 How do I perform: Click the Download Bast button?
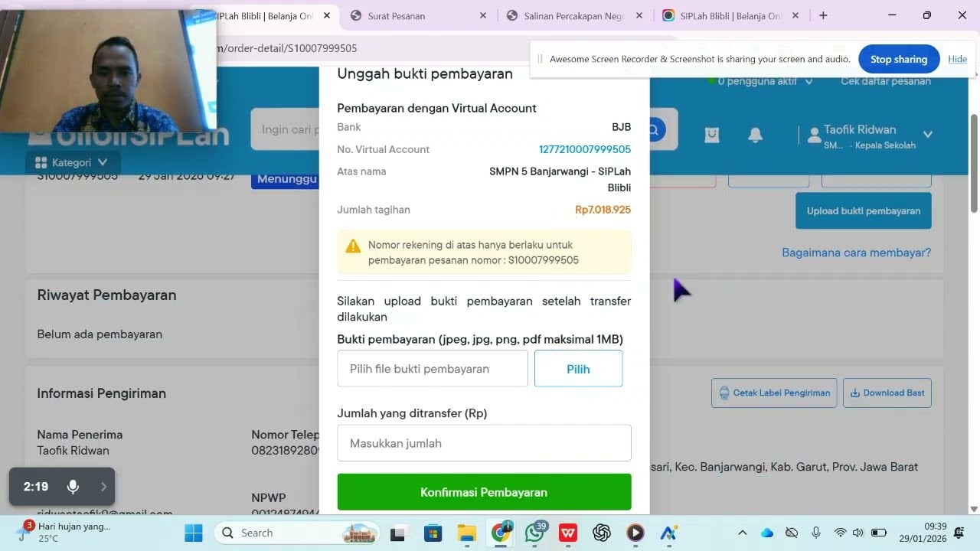887,393
